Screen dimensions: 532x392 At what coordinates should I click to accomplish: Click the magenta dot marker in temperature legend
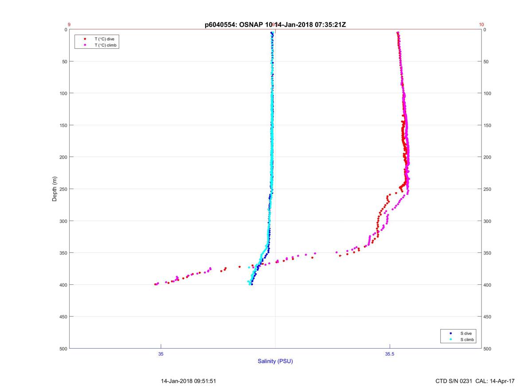85,45
